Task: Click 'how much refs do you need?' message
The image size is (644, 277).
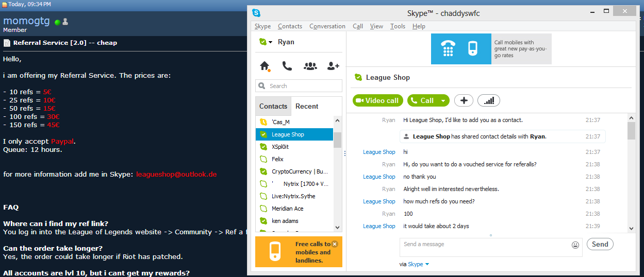Action: pyautogui.click(x=439, y=201)
